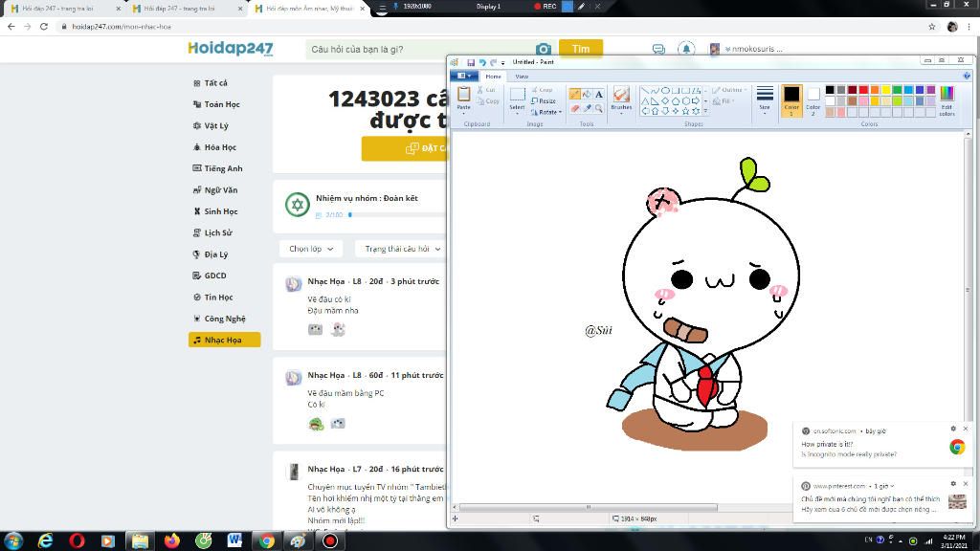Select Tiếng Anh in subject sidebar
Viewport: 980px width, 551px height.
point(223,168)
